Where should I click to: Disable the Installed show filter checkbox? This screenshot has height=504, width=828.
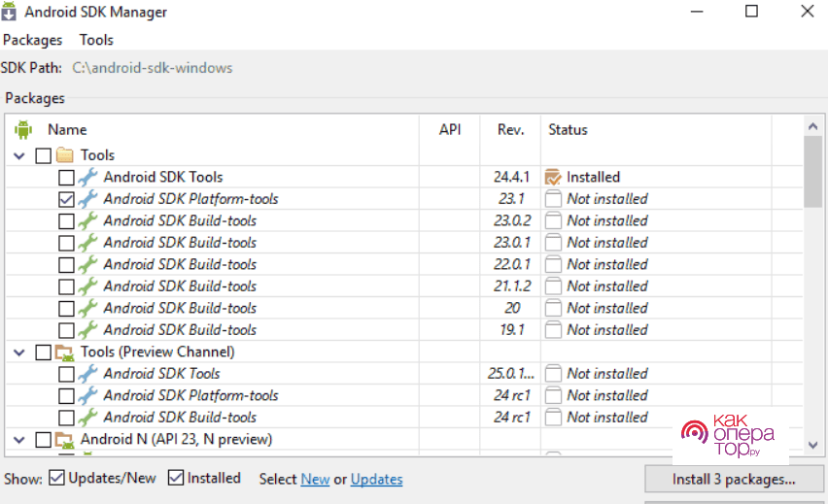coord(176,478)
